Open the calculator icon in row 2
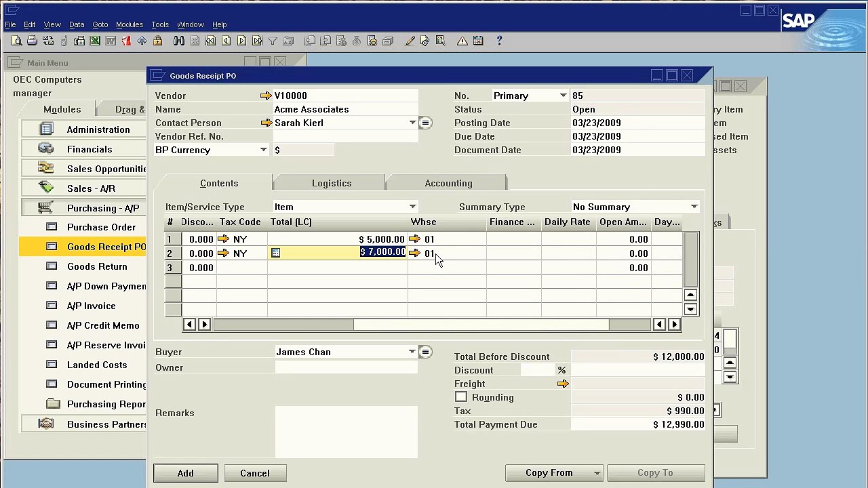 (x=275, y=253)
